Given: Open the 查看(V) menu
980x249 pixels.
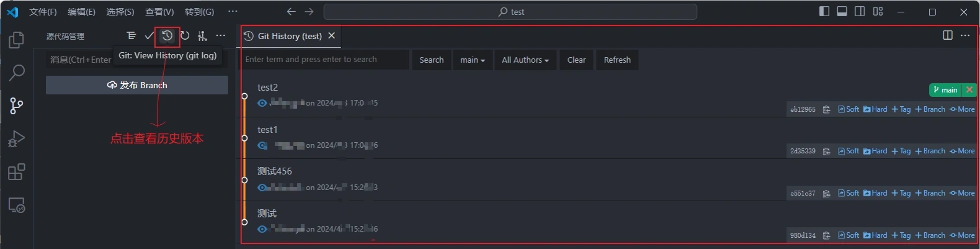Looking at the screenshot, I should (159, 12).
